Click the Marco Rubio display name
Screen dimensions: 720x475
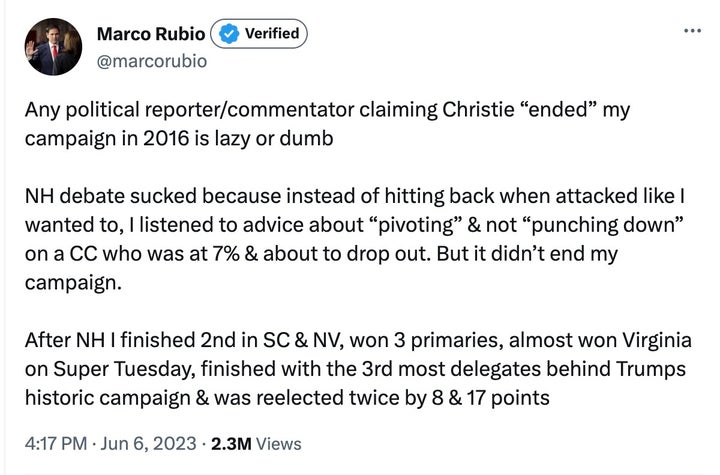(151, 34)
